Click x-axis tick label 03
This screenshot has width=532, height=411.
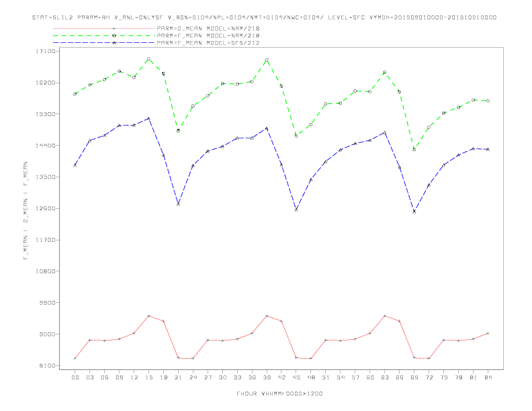(x=90, y=377)
